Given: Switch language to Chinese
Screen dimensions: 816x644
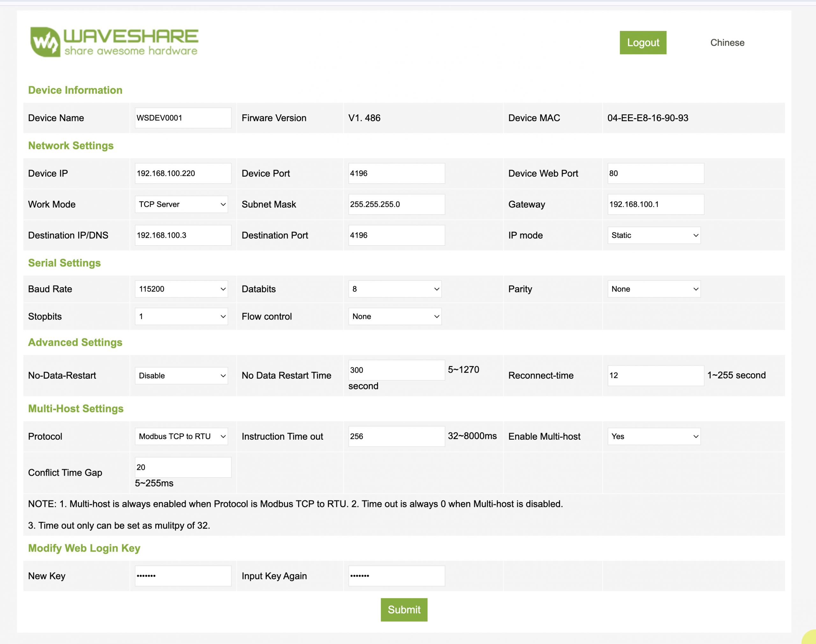Looking at the screenshot, I should click(727, 43).
